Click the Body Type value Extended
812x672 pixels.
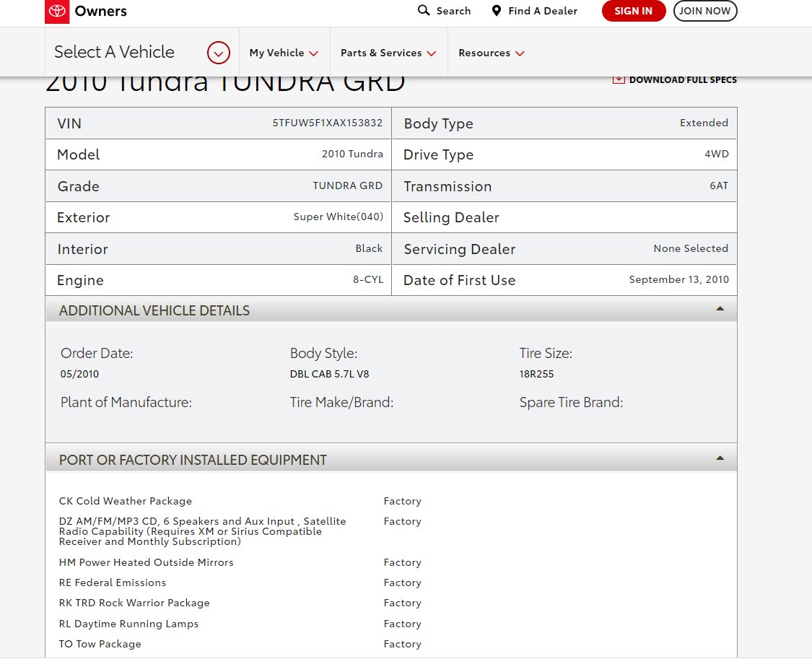tap(704, 123)
